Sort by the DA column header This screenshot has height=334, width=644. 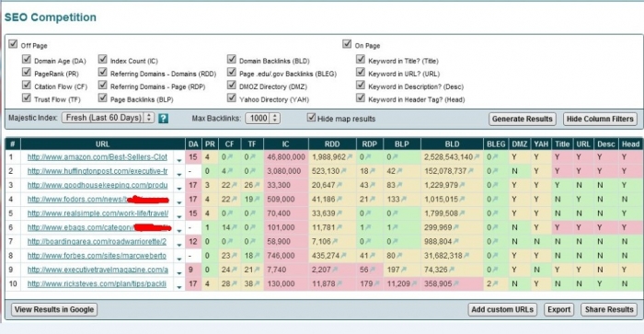193,144
